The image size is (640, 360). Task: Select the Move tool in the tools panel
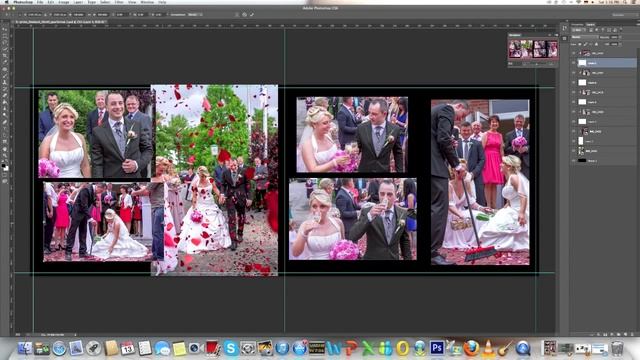pyautogui.click(x=5, y=29)
